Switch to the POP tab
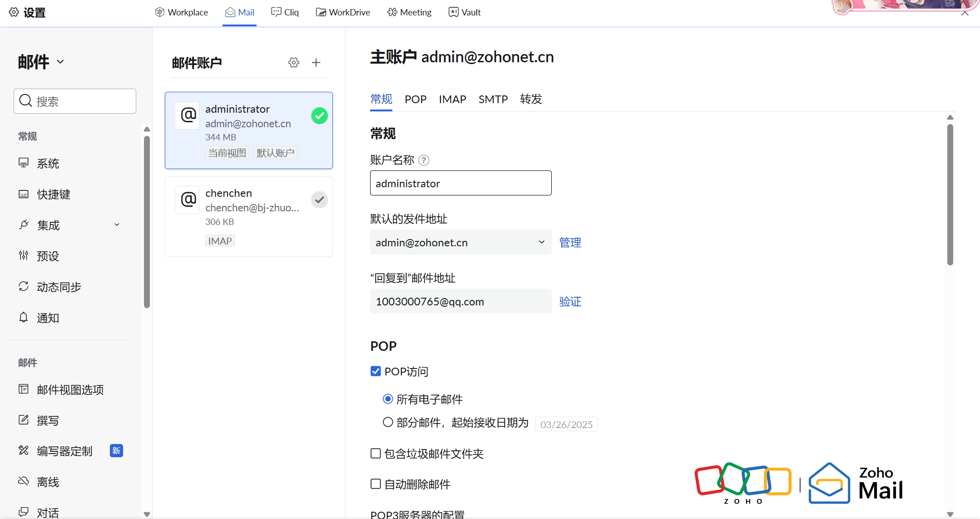980x519 pixels. (x=416, y=99)
